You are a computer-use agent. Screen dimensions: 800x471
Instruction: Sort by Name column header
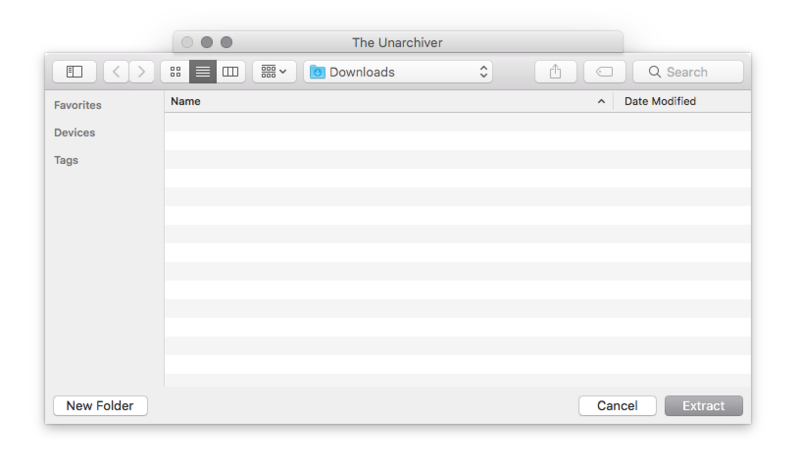[389, 101]
